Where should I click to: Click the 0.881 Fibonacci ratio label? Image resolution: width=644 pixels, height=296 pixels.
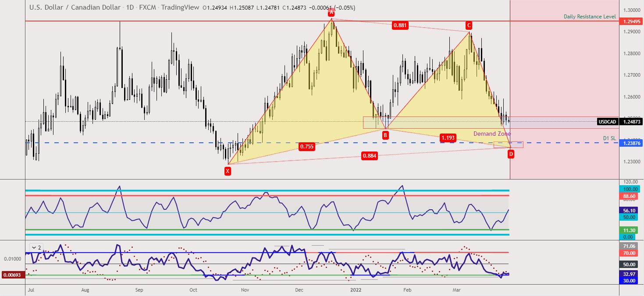tap(400, 26)
